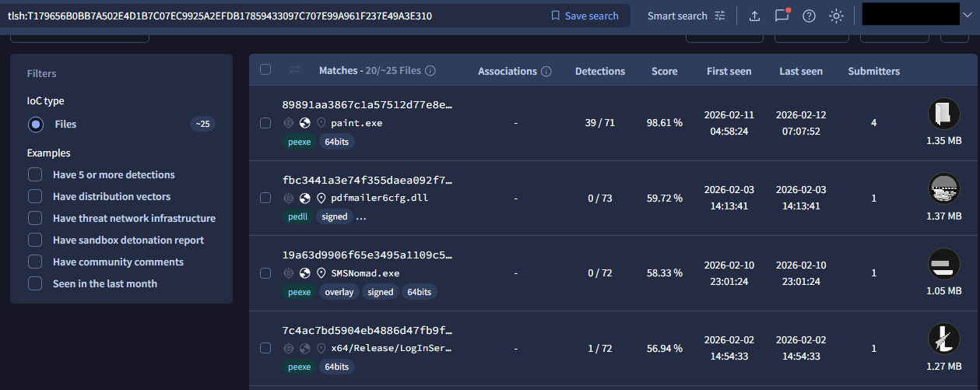Click the target icon beside SMSNomad.exe
Screen dimensions: 980x390
point(288,273)
